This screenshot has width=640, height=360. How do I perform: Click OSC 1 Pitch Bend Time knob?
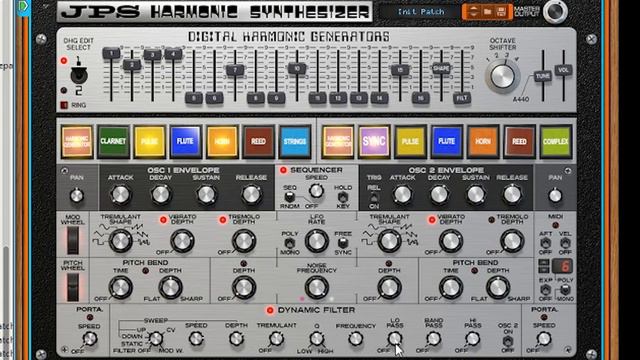pyautogui.click(x=121, y=287)
